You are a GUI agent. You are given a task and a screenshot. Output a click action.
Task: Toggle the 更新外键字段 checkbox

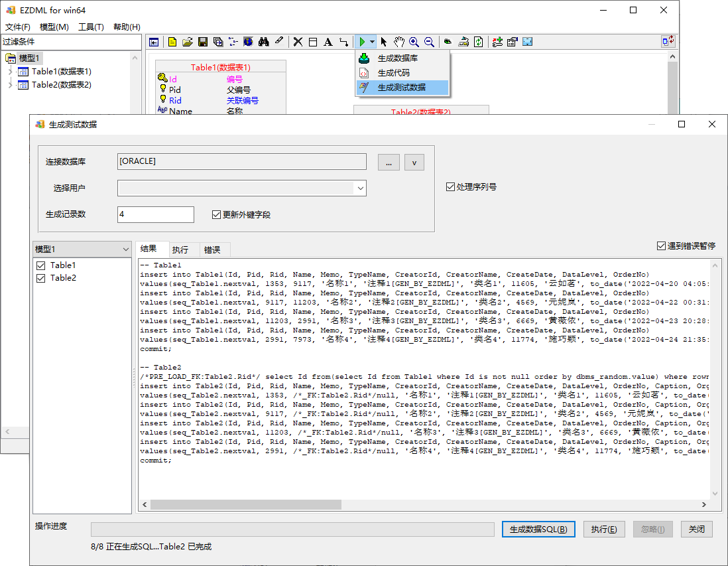pos(216,215)
